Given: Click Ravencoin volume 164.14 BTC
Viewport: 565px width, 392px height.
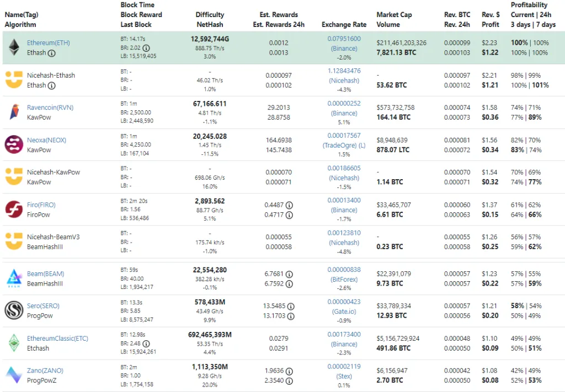Looking at the screenshot, I should (393, 117).
